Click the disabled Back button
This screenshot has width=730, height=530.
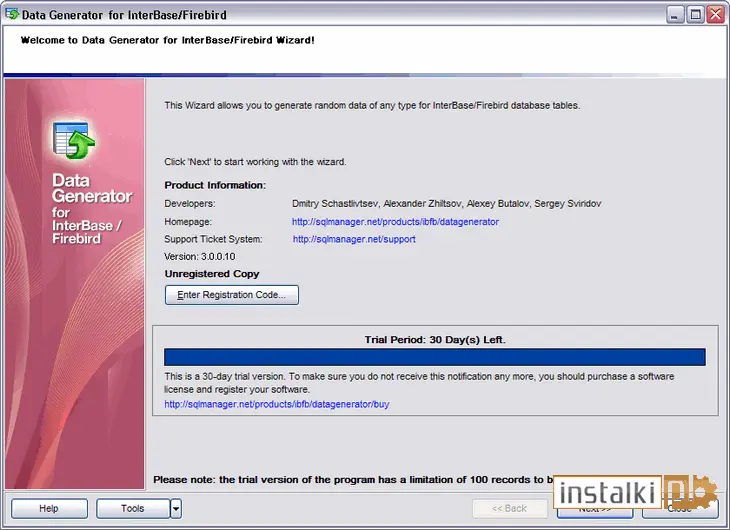[x=509, y=508]
